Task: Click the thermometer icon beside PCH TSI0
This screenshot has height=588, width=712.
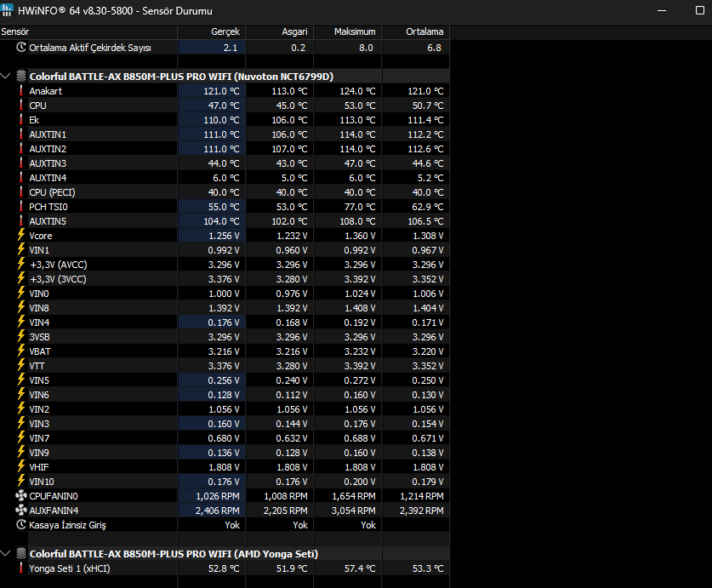Action: tap(21, 206)
